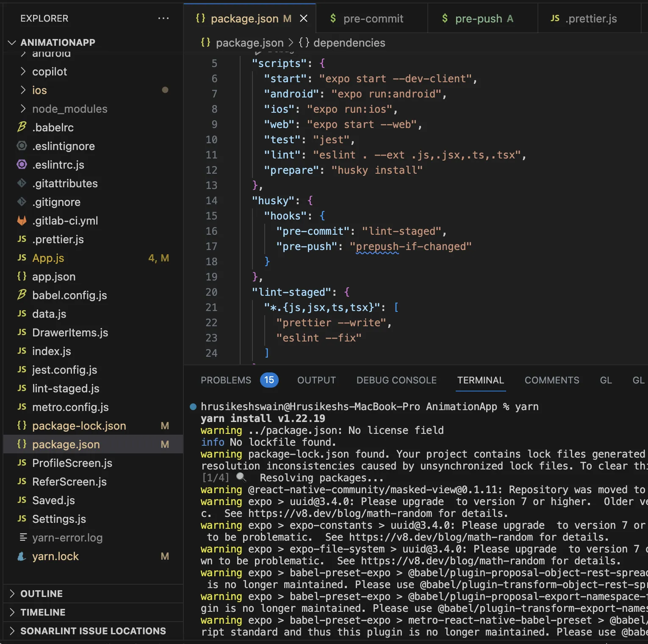Click the package.json breadcrumb label
Viewport: 648px width, 644px height.
click(250, 42)
